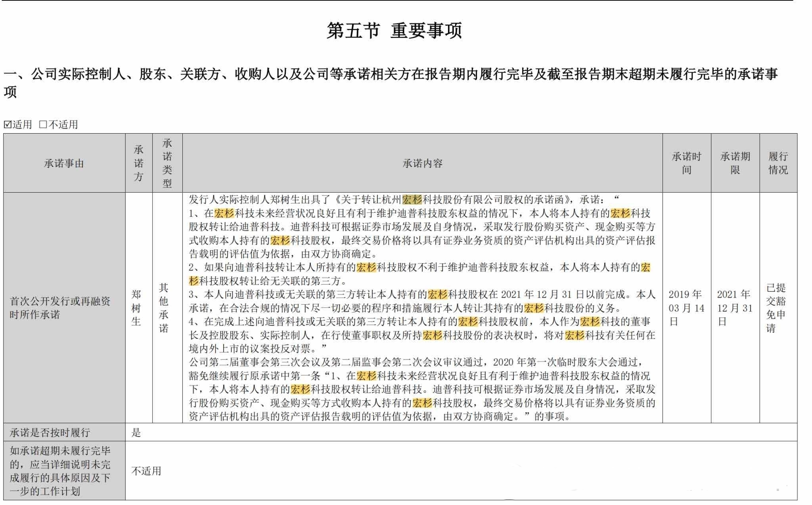Click the 其他承诺 type cell

pos(164,308)
